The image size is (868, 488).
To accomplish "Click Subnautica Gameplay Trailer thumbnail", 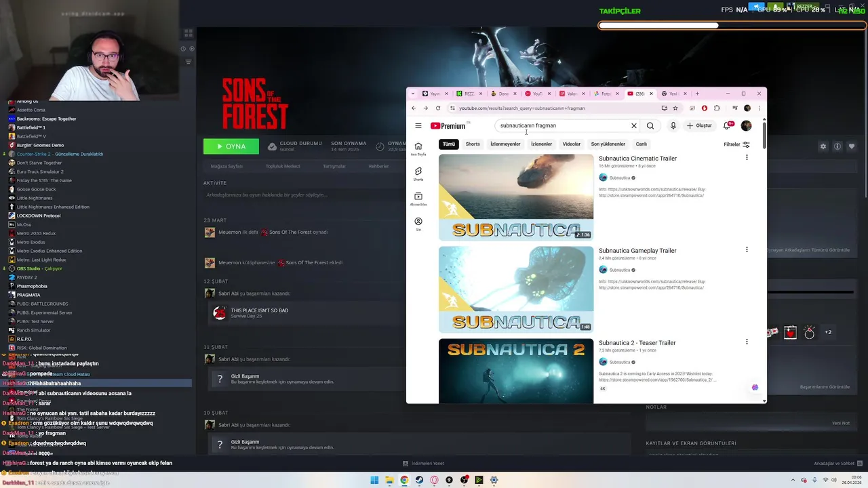I will [x=516, y=289].
